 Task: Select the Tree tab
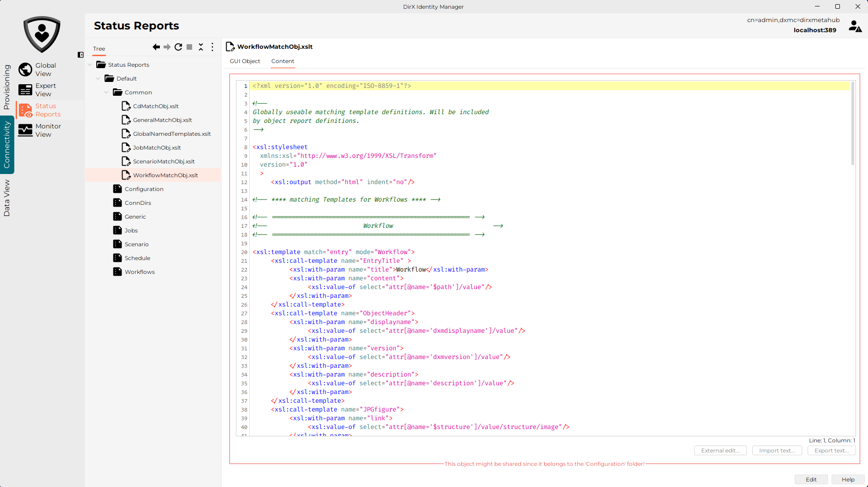pyautogui.click(x=99, y=49)
